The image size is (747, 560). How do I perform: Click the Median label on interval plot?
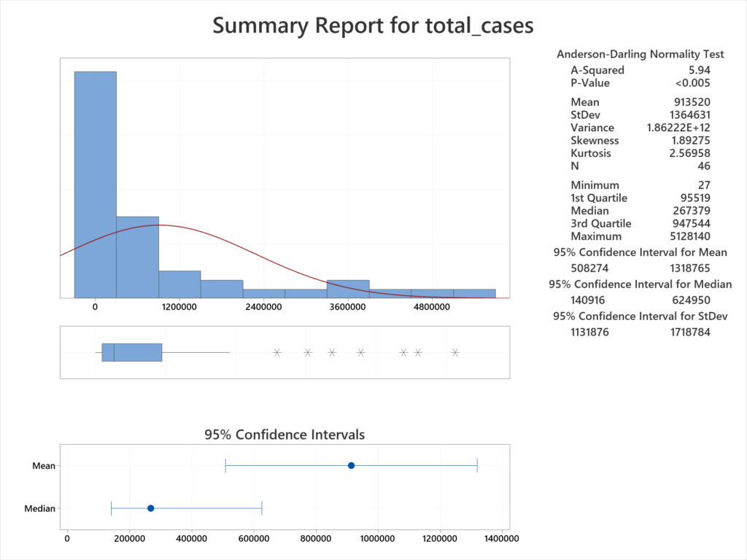[38, 508]
